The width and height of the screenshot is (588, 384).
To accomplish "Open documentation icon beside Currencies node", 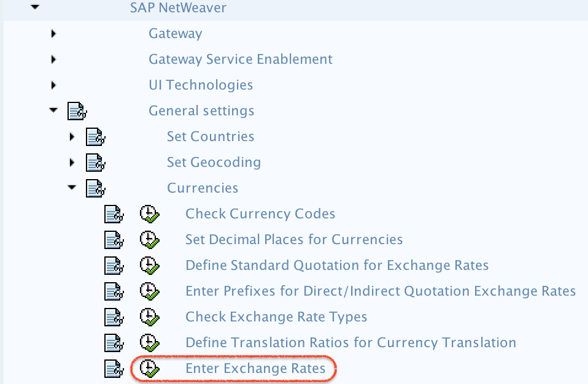I will tap(96, 188).
